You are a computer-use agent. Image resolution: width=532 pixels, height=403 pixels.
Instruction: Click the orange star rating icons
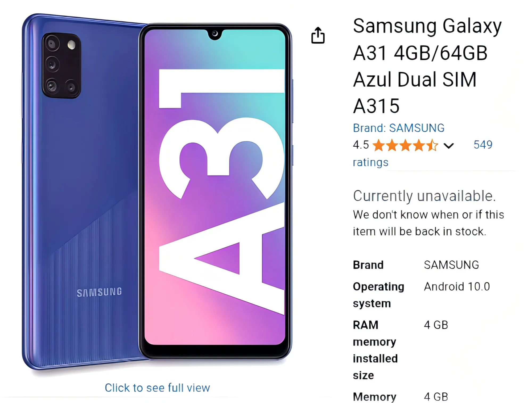pyautogui.click(x=405, y=145)
